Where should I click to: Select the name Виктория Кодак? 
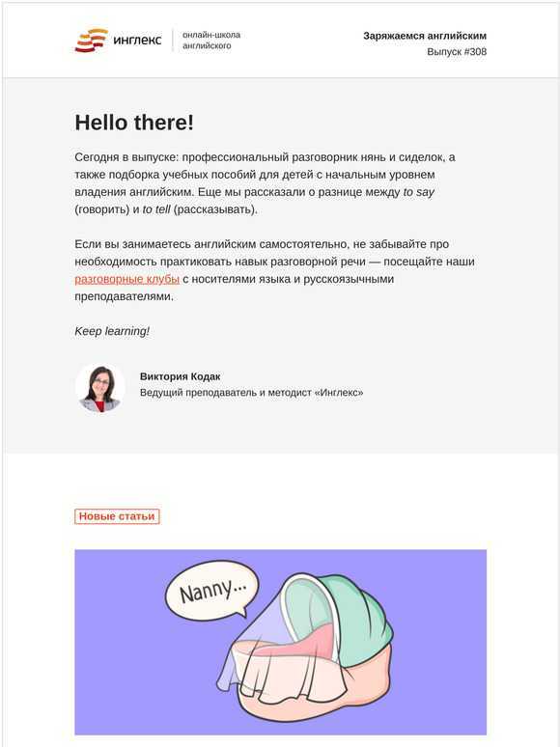coord(181,376)
